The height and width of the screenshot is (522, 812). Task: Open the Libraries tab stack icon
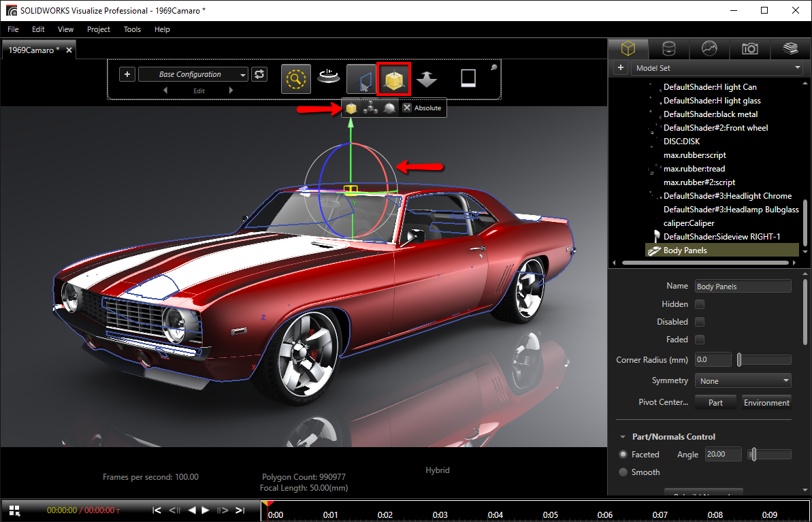coord(790,49)
